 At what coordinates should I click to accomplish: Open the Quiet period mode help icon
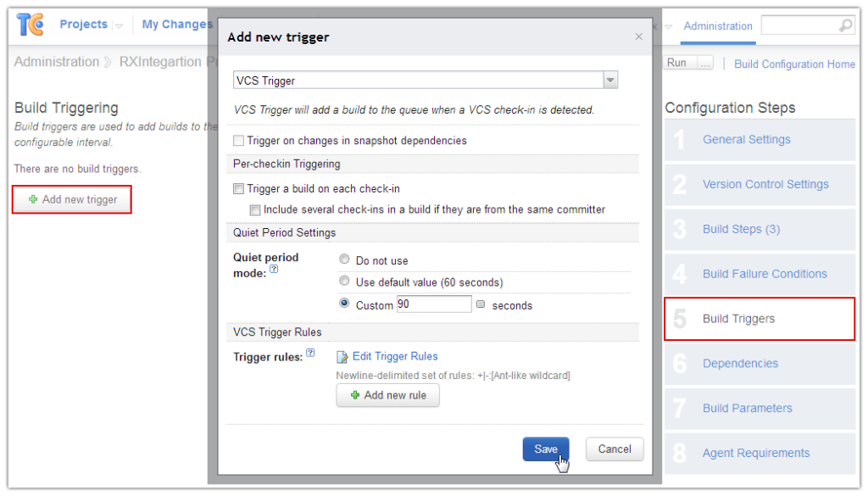(x=274, y=269)
